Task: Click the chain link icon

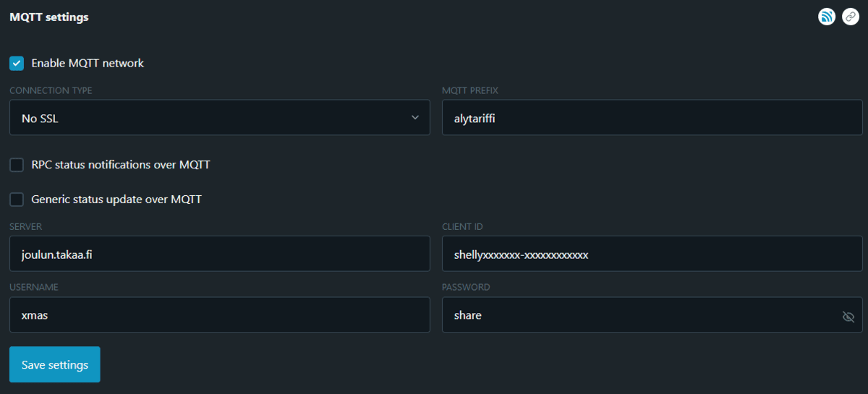Action: [x=851, y=17]
